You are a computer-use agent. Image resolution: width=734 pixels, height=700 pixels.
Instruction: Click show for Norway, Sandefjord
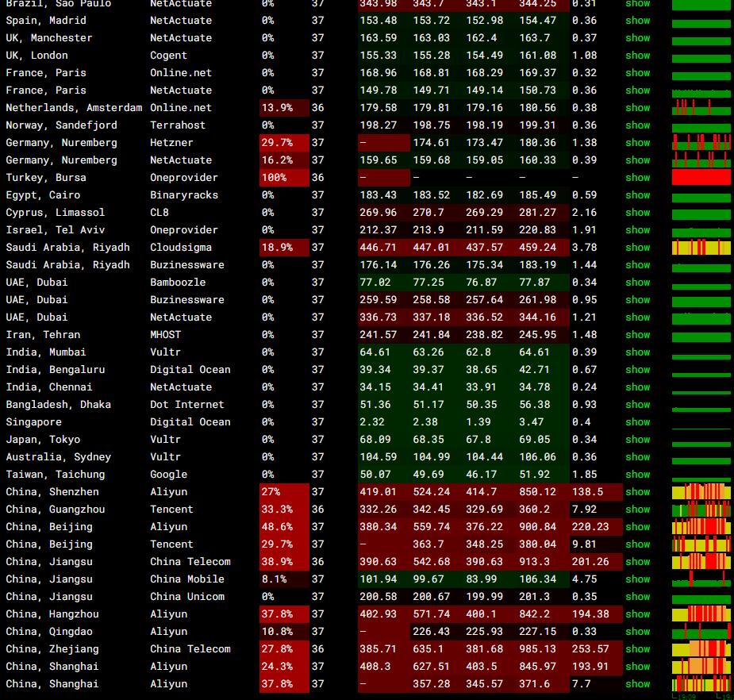[x=637, y=125]
